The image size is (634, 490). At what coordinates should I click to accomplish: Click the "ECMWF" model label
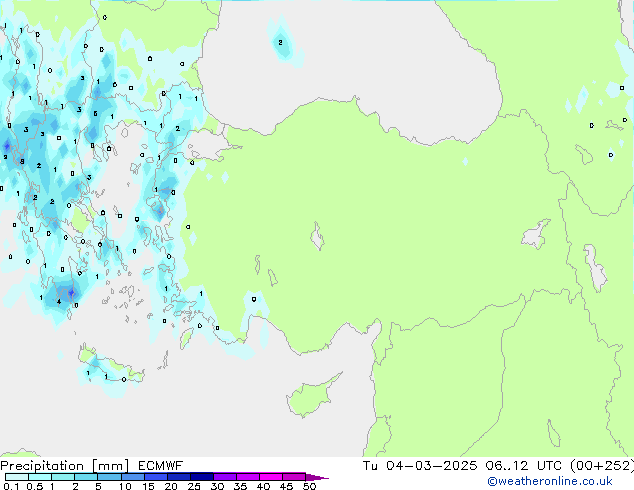click(x=161, y=466)
